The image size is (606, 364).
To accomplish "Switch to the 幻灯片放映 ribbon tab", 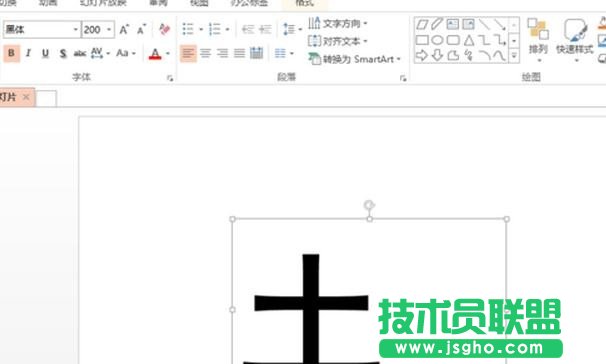I will pos(103,3).
